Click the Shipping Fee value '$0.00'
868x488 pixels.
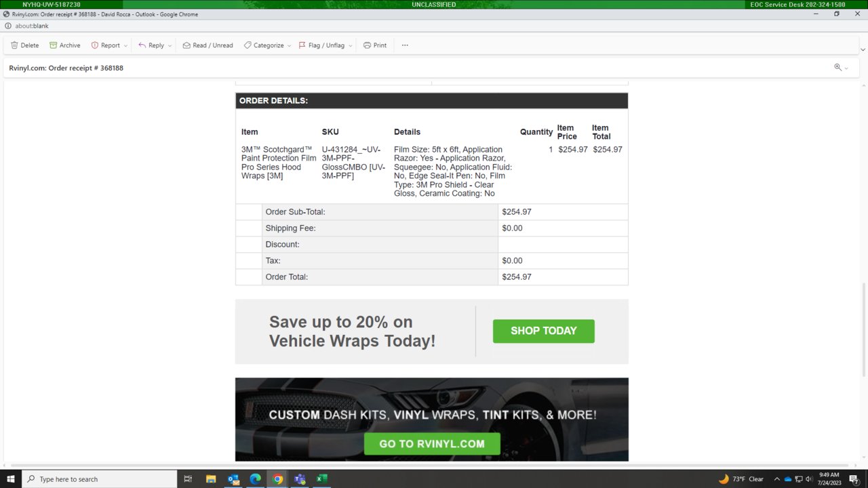coord(512,228)
